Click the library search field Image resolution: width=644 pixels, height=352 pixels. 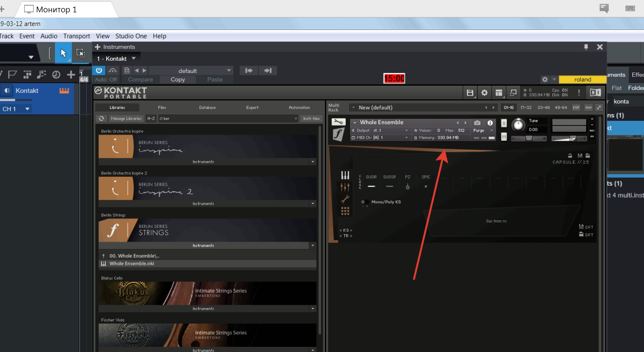[228, 118]
